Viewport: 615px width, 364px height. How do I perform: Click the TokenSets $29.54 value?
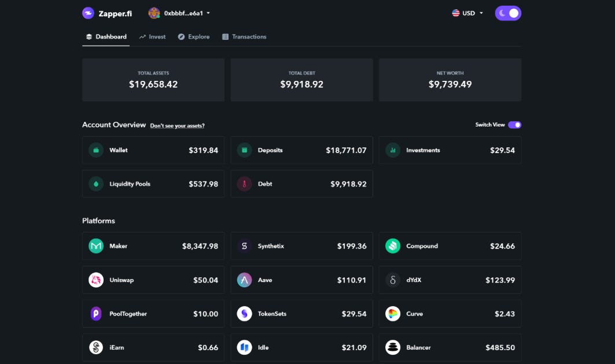pos(354,314)
